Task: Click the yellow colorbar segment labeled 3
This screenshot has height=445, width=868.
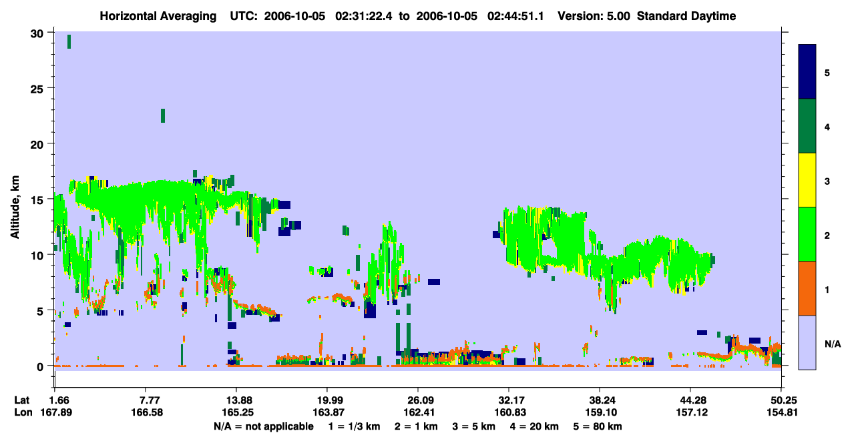Action: (808, 179)
